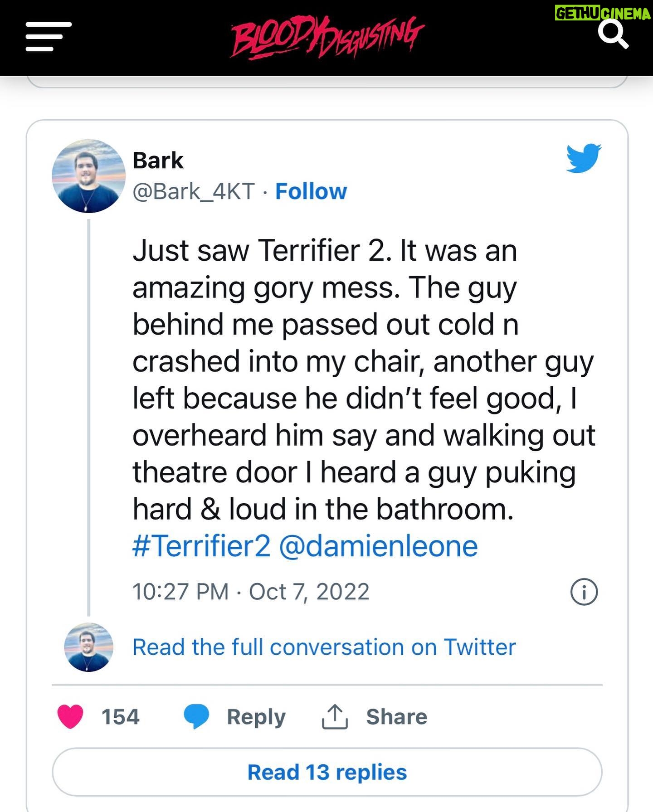Click the Twitter bird logo
653x812 pixels.
pos(584,158)
